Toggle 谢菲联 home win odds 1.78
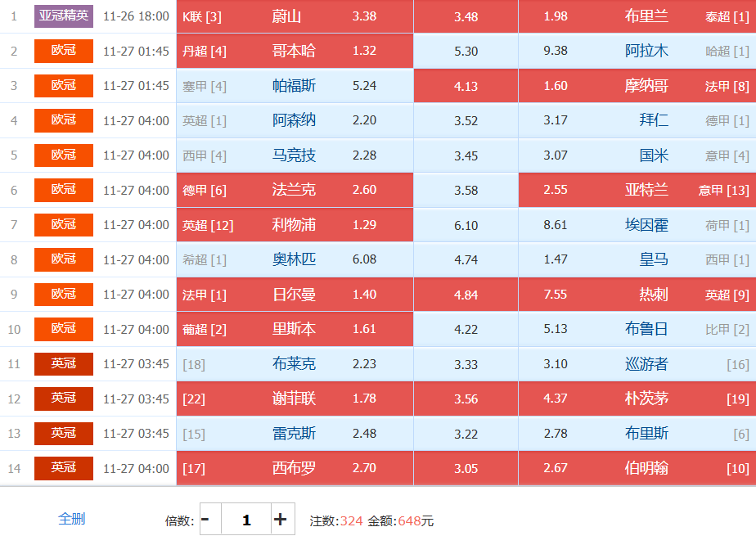This screenshot has width=756, height=536. (x=364, y=399)
